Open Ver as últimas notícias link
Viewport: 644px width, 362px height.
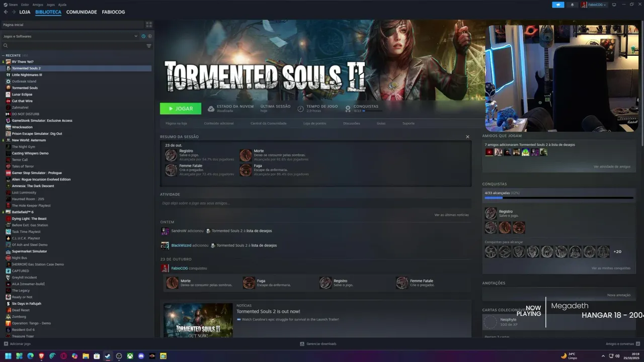pos(451,215)
